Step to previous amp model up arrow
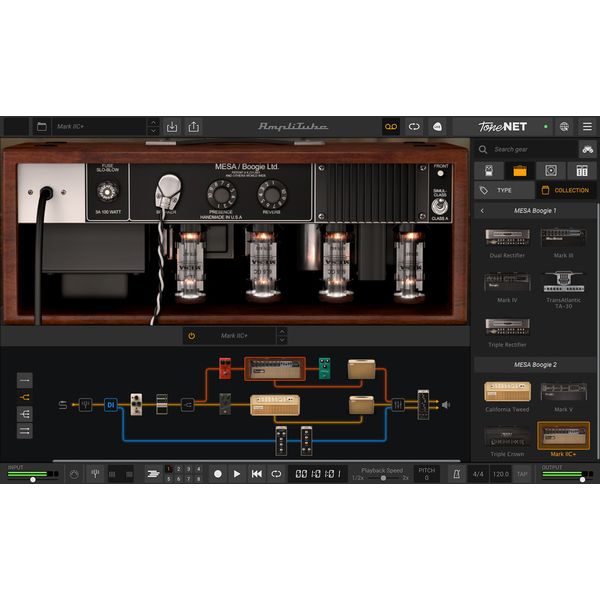 point(282,332)
